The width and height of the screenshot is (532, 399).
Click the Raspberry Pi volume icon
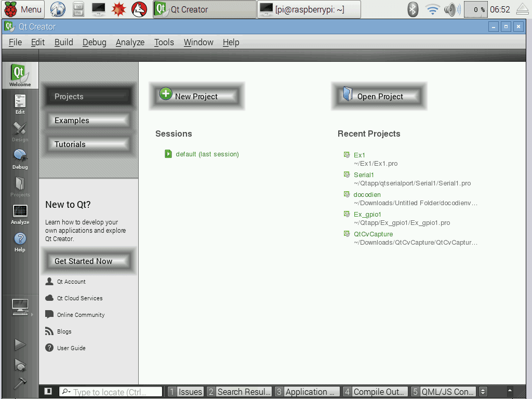click(x=452, y=9)
